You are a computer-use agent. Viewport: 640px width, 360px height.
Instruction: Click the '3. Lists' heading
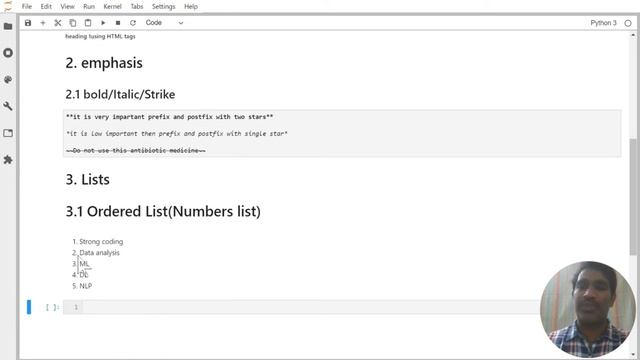click(87, 180)
